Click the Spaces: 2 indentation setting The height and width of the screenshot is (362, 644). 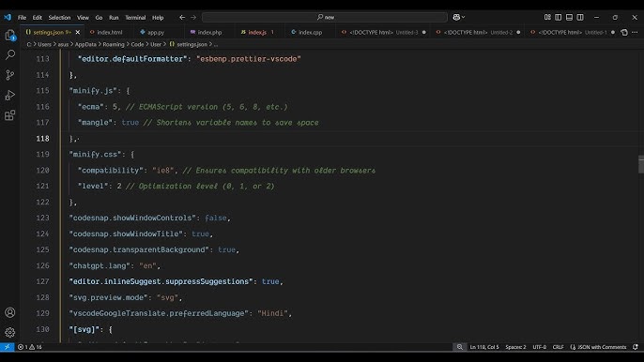515,347
